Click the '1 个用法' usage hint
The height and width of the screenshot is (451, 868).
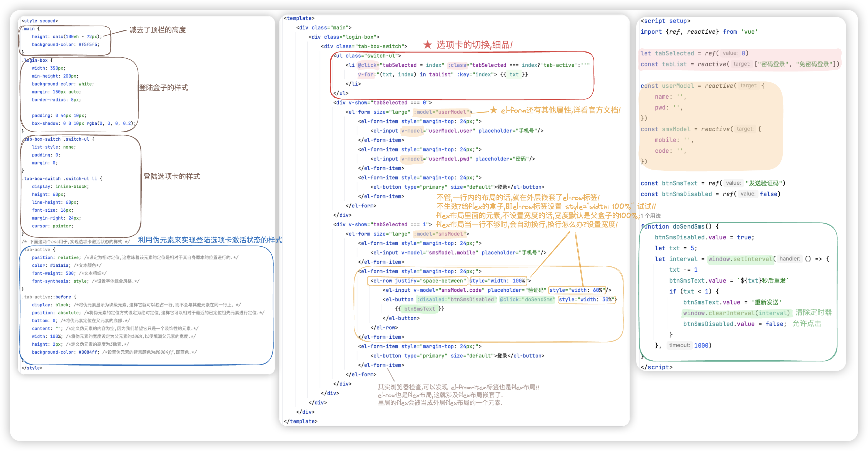pyautogui.click(x=650, y=216)
